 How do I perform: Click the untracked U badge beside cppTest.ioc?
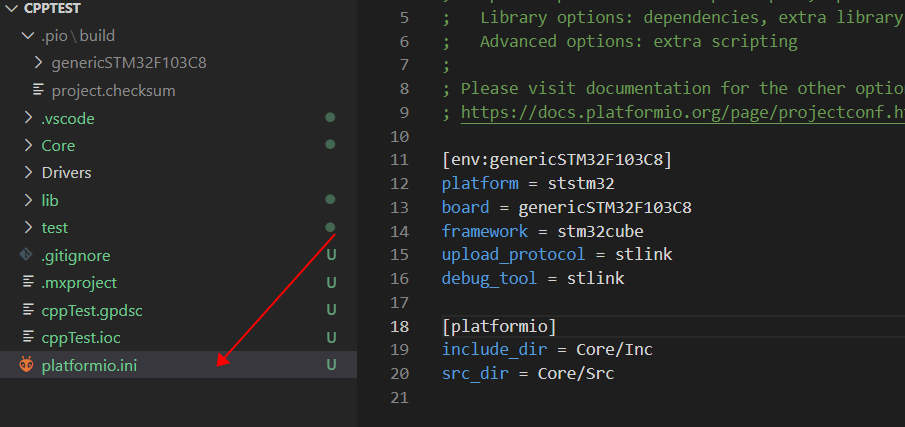331,337
